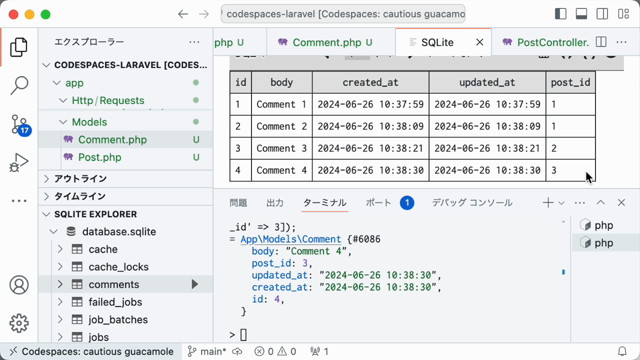640x360 pixels.
Task: Switch to the 出力 panel tab
Action: pyautogui.click(x=275, y=203)
